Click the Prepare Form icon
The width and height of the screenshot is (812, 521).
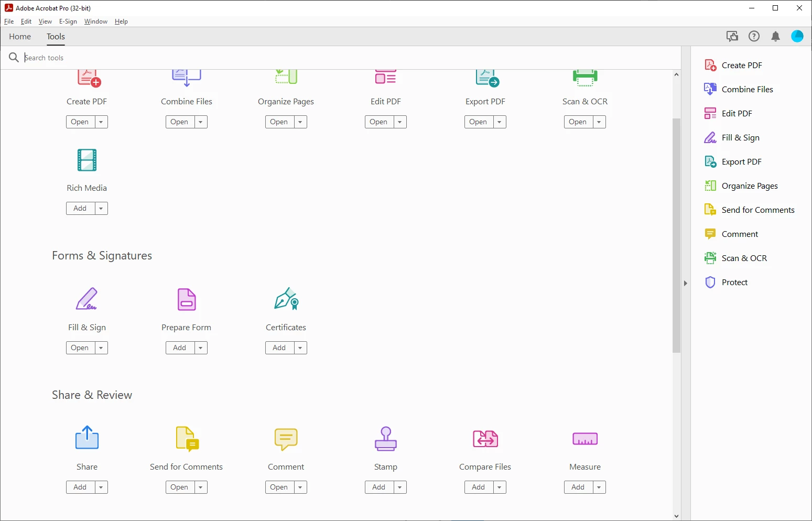(187, 299)
